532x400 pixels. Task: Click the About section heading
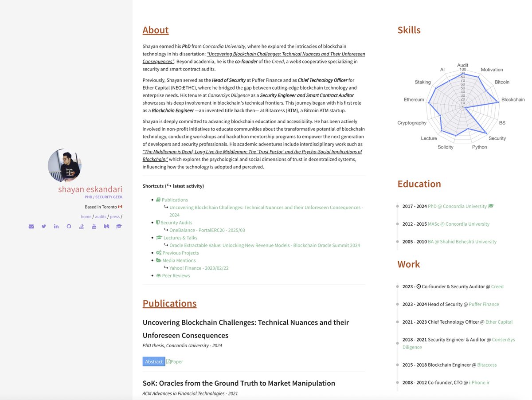pyautogui.click(x=156, y=30)
